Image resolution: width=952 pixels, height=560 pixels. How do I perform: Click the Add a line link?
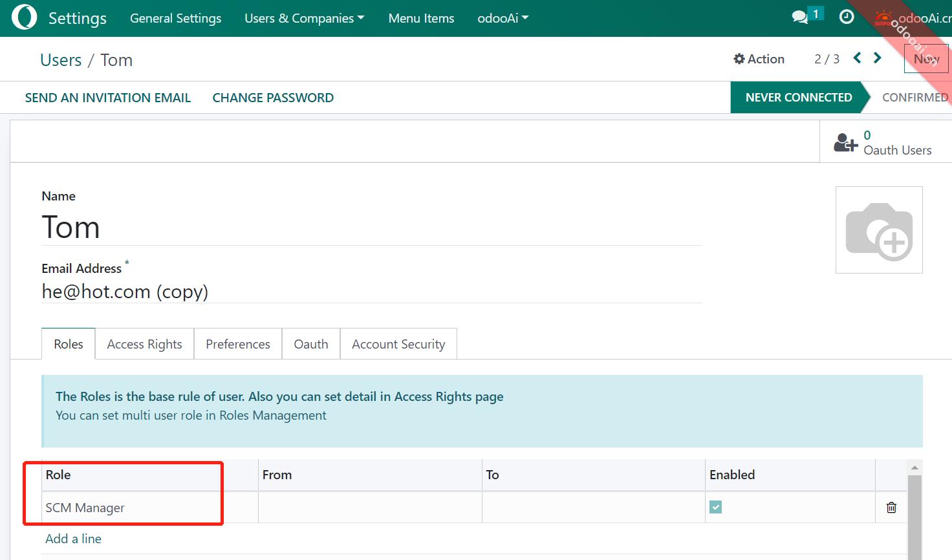coord(73,539)
